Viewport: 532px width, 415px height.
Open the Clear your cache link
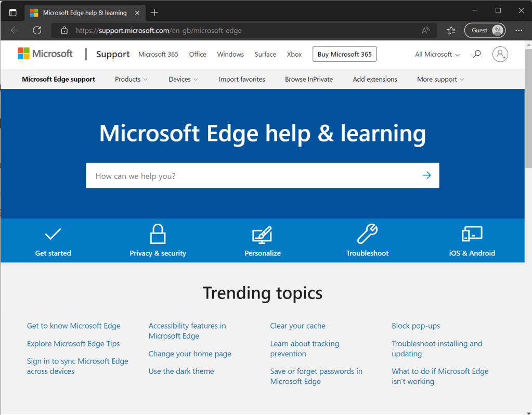[297, 326]
